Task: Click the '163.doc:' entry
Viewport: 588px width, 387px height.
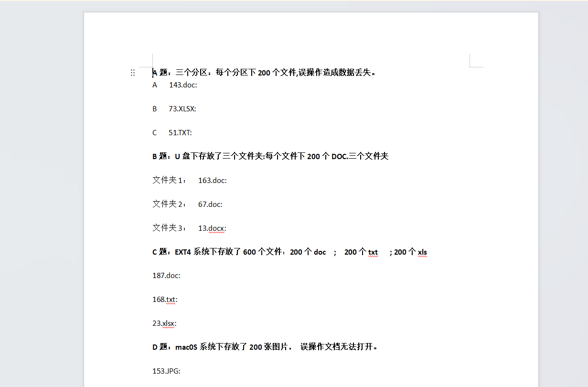Action: (x=213, y=181)
